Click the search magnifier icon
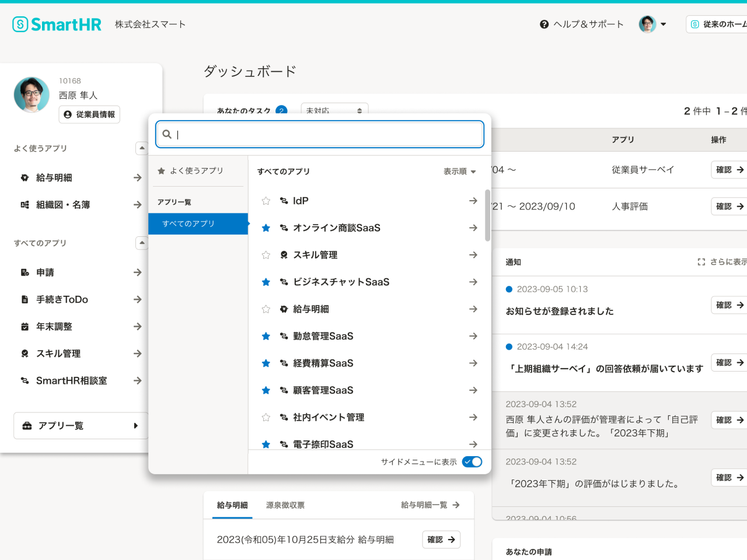Screen dimensions: 747x560 point(167,134)
